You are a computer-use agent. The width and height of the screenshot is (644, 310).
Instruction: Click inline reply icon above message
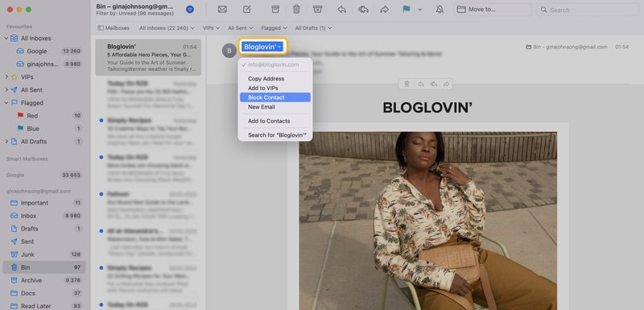(420, 84)
